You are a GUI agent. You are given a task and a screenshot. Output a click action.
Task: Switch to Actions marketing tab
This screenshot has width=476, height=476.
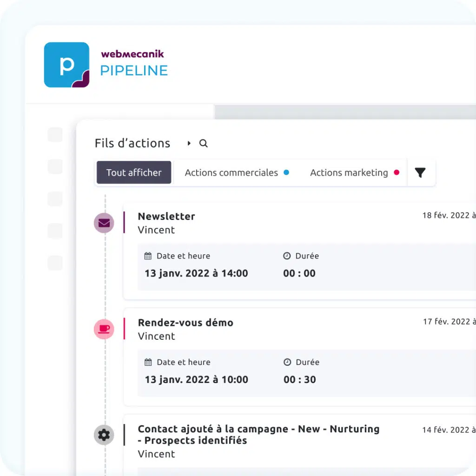click(x=349, y=172)
